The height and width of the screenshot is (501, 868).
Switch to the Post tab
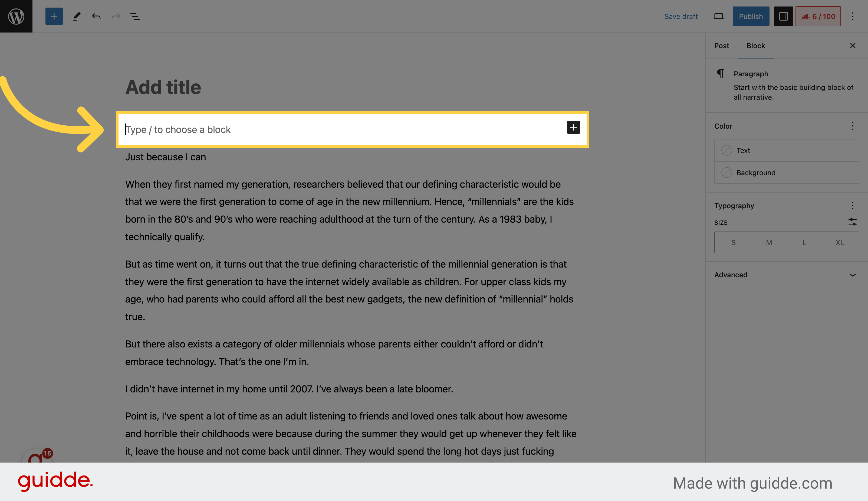[x=722, y=45]
